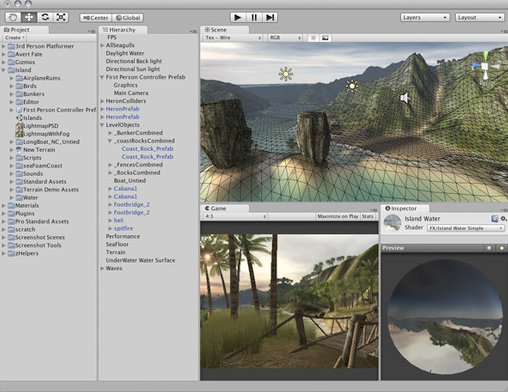
Task: Toggle scene lighting button
Action: [313, 38]
